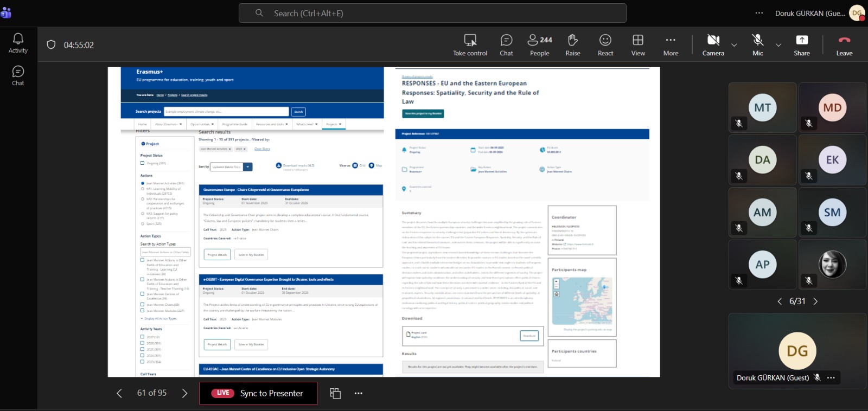Click Sync to Presenter button
The height and width of the screenshot is (411, 868).
tap(258, 393)
